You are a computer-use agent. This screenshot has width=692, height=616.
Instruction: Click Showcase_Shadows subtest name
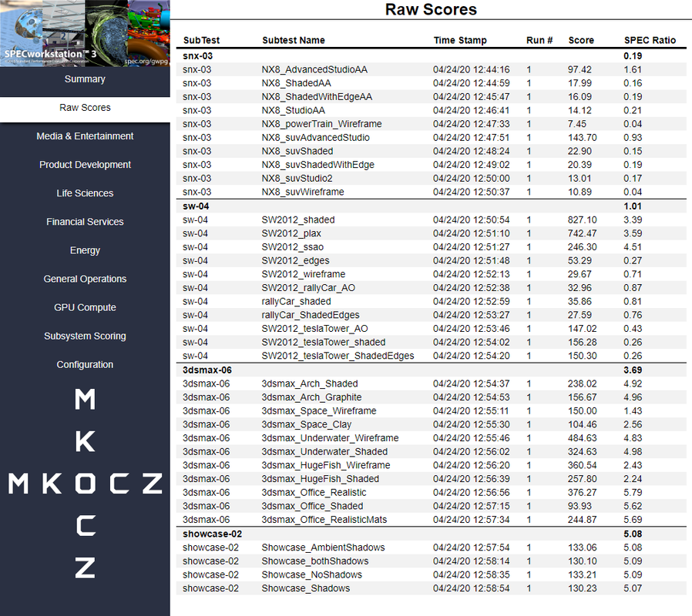coord(305,588)
